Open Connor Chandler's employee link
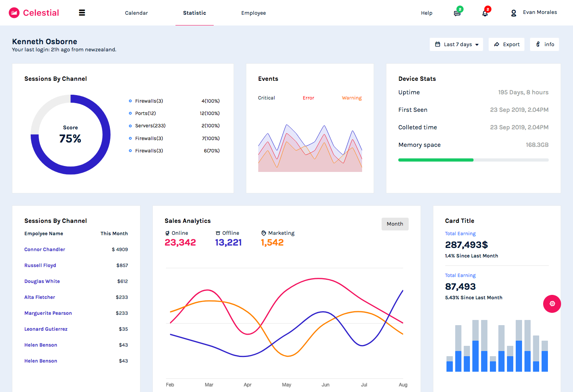Viewport: 573px width, 392px height. pyautogui.click(x=45, y=250)
